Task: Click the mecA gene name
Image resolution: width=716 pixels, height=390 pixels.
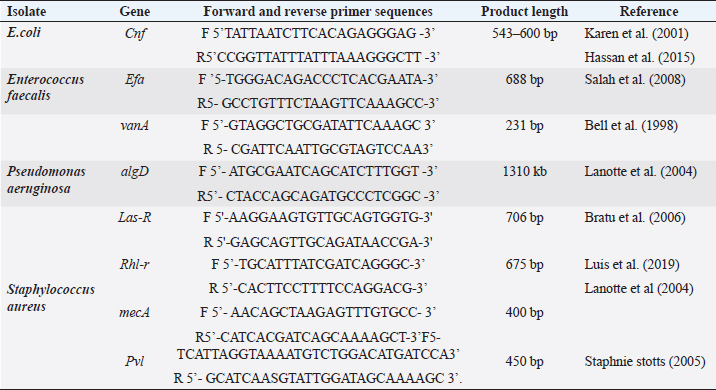Action: point(135,312)
